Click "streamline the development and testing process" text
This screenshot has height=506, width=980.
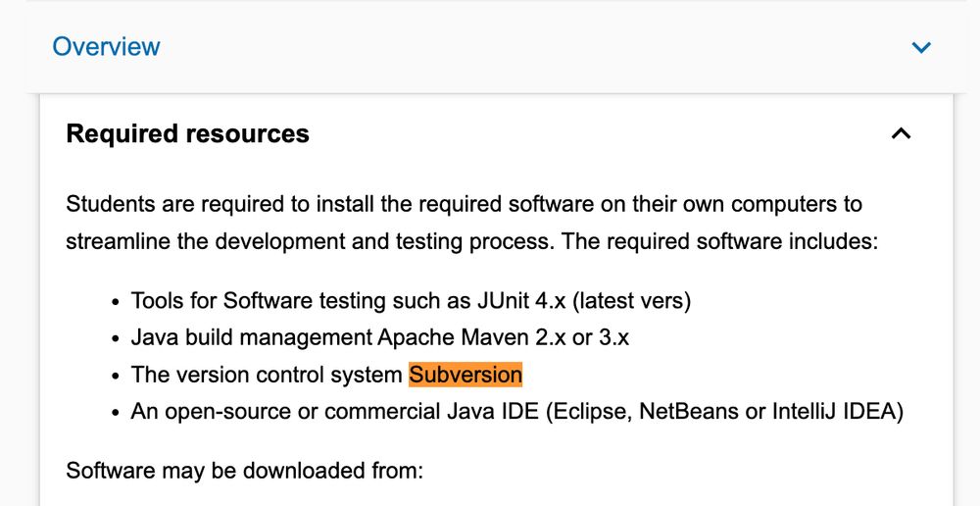311,241
